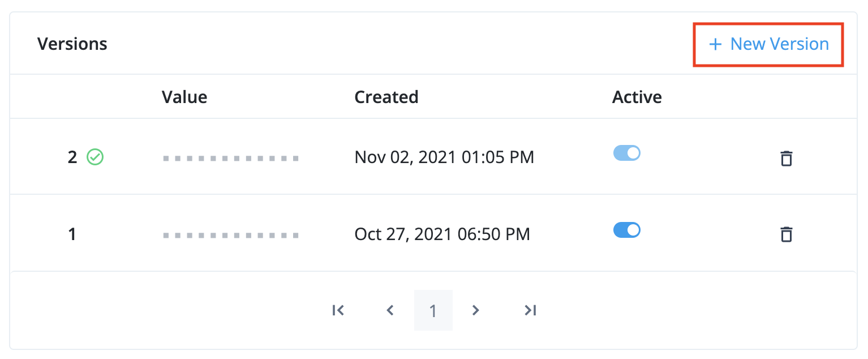Disable the Active toggle for version 2
Screen dimensions: 868x359
pyautogui.click(x=626, y=153)
